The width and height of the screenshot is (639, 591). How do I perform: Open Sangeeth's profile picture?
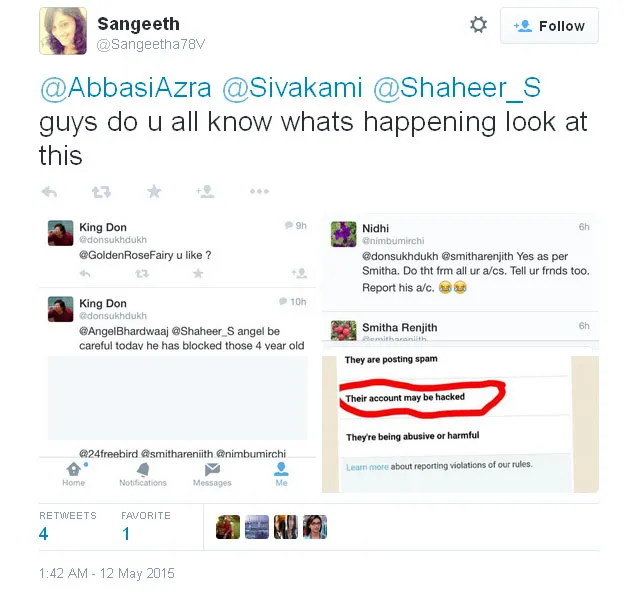click(x=63, y=31)
